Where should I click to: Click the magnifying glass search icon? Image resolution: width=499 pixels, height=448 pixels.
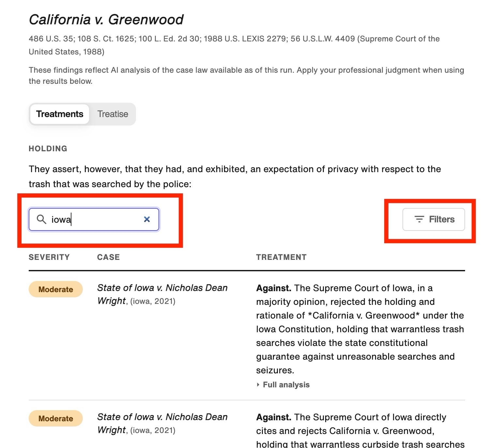(x=41, y=219)
